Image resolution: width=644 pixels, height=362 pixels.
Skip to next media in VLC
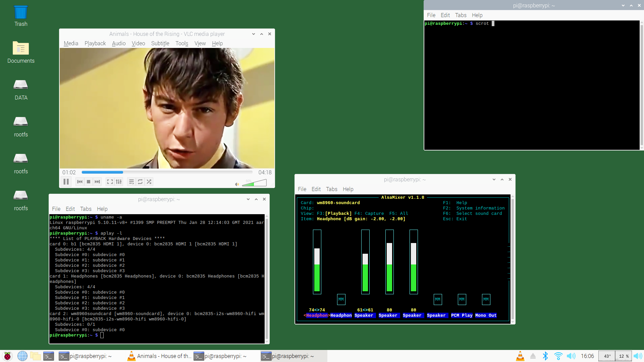[x=97, y=182]
